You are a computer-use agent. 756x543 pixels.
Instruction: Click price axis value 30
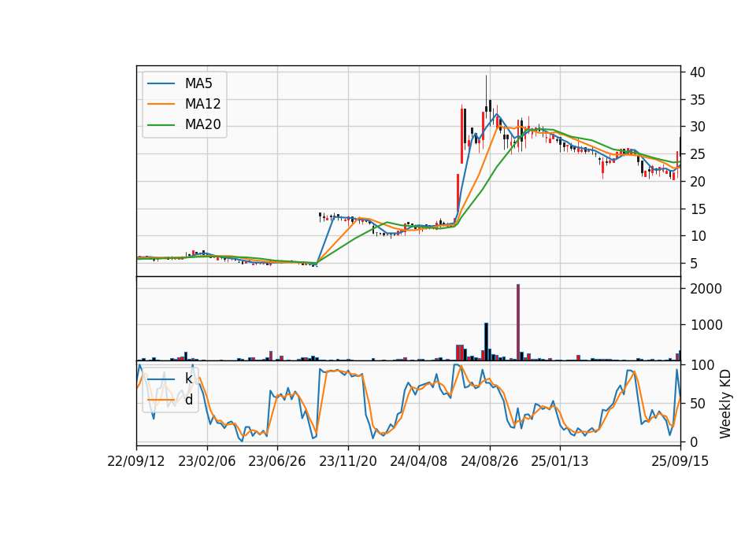tap(698, 127)
